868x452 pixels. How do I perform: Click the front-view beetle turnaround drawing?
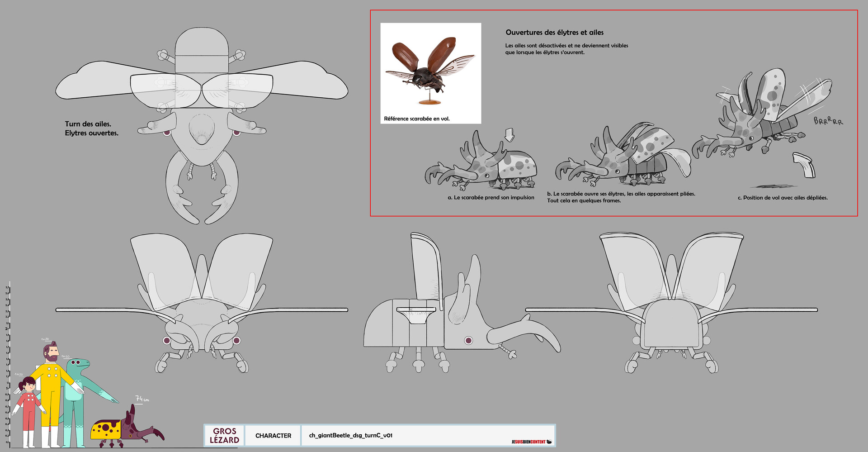pos(202,303)
